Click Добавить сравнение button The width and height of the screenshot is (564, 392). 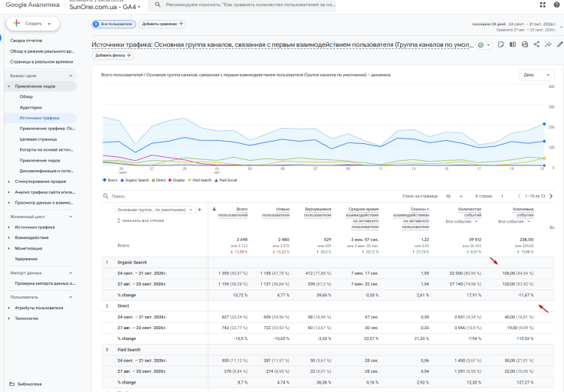tap(162, 24)
